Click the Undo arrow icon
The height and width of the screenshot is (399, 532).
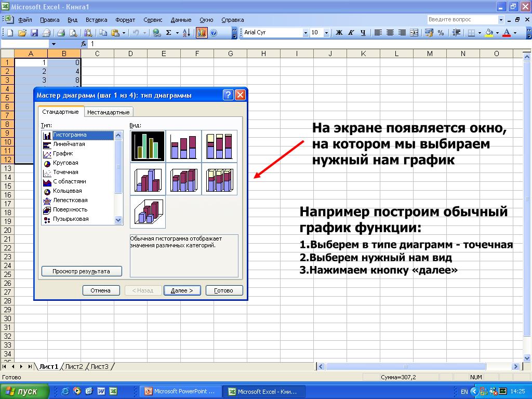tap(136, 33)
